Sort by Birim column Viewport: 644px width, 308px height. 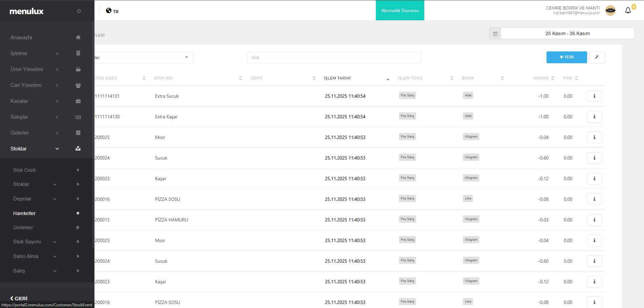[x=502, y=78]
